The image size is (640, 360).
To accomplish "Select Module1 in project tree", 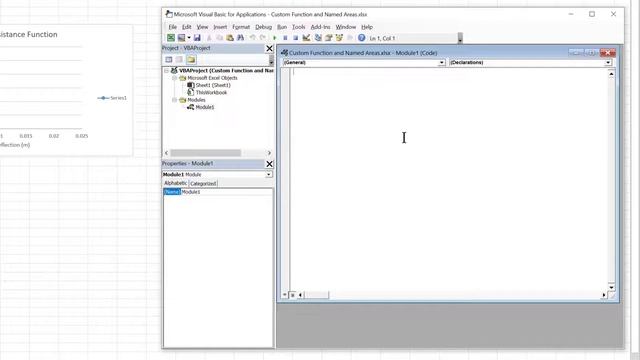I will click(x=204, y=107).
